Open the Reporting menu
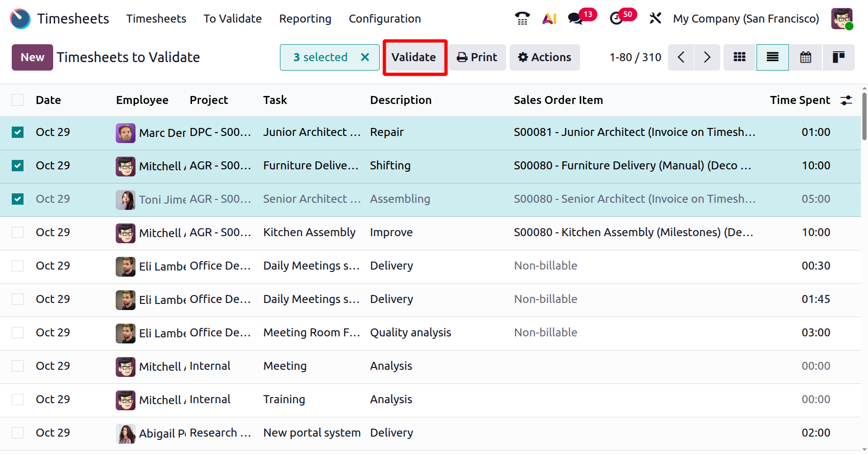The image size is (868, 454). pos(305,19)
